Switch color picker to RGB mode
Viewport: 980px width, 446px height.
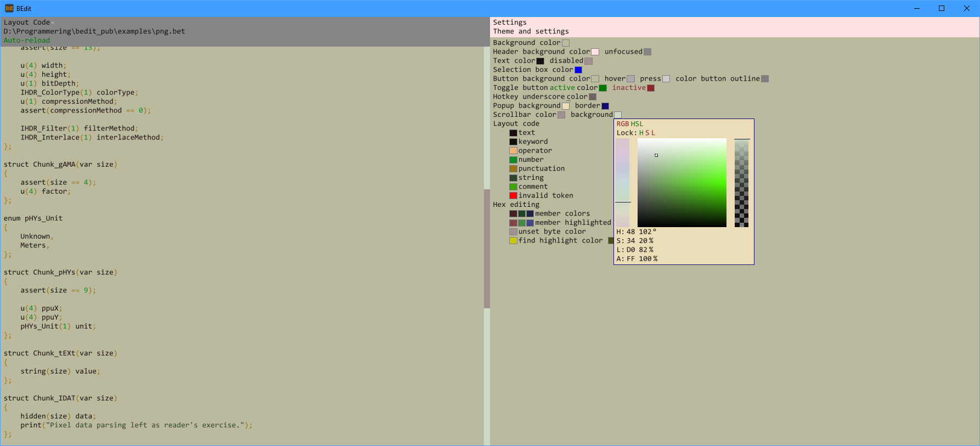(623, 124)
